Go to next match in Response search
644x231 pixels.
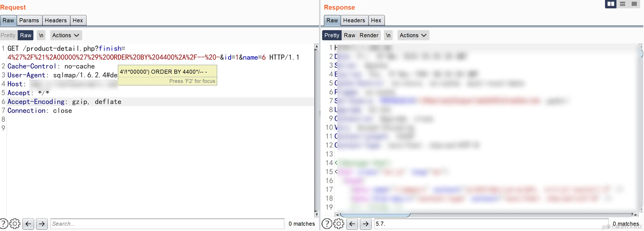tap(366, 224)
